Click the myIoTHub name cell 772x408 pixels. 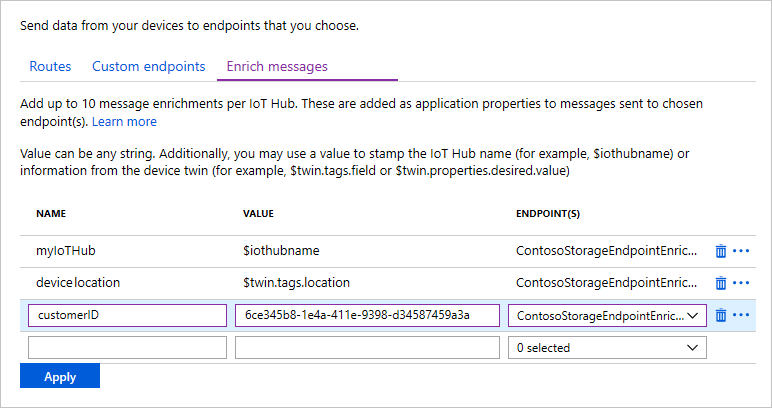[x=66, y=251]
